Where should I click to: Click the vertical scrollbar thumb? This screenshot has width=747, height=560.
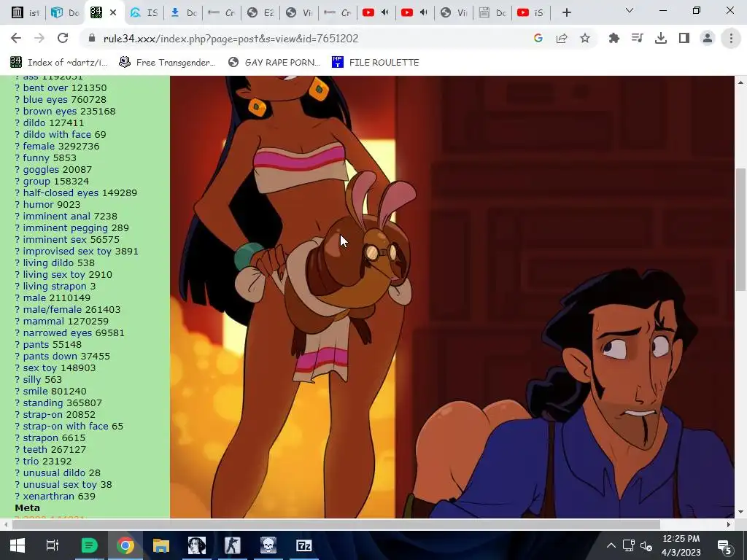point(741,228)
